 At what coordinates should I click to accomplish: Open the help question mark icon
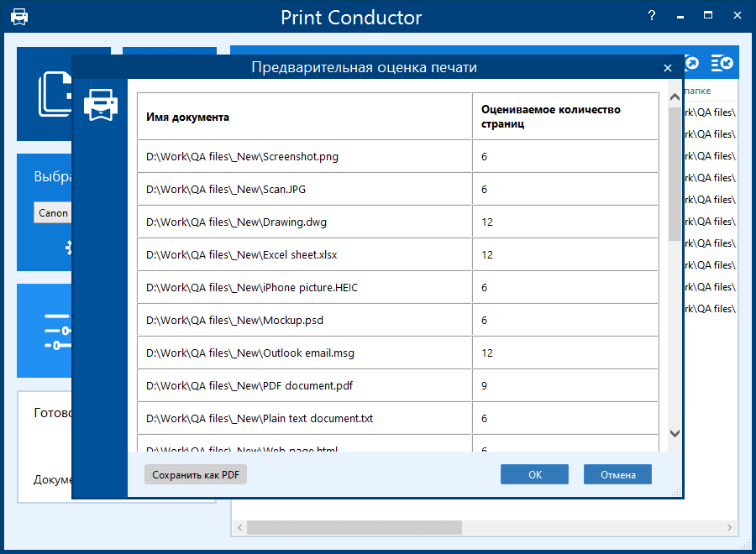(x=651, y=15)
